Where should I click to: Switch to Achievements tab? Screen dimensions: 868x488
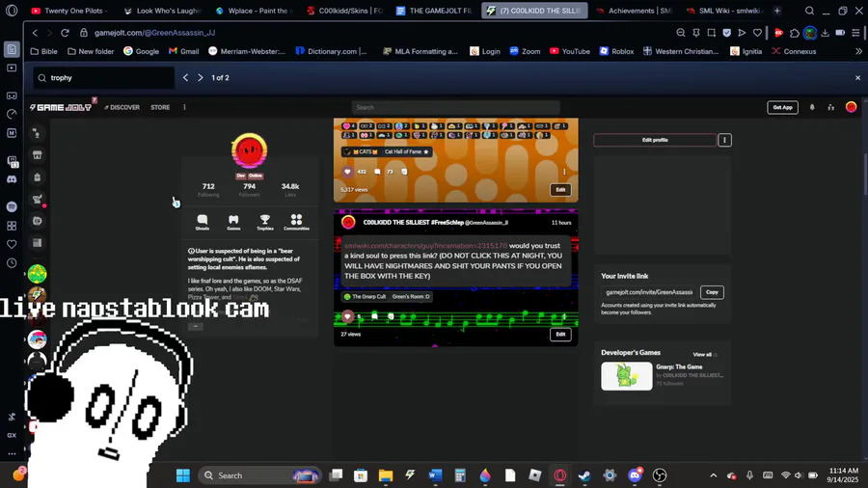[635, 11]
